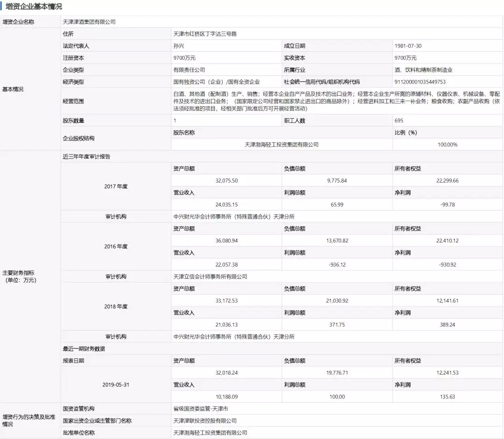Click the 2016 年度 row label
The width and height of the screenshot is (504, 439).
[116, 247]
